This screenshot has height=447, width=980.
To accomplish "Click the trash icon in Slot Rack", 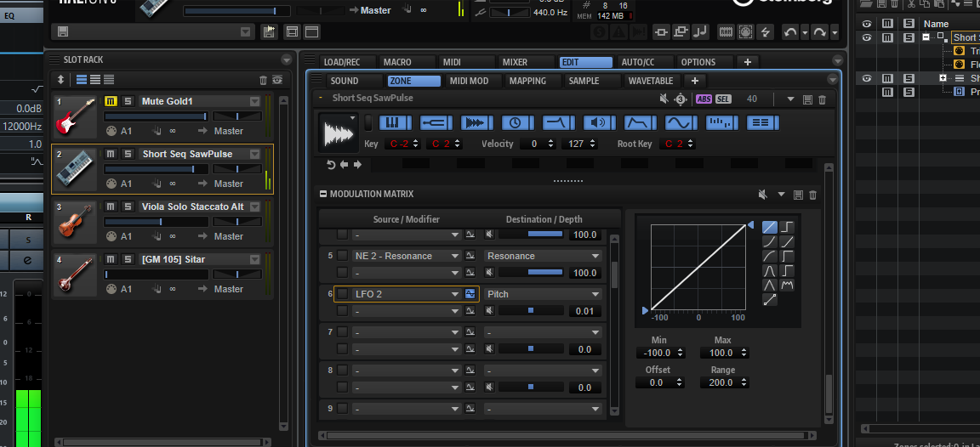I will pos(263,80).
